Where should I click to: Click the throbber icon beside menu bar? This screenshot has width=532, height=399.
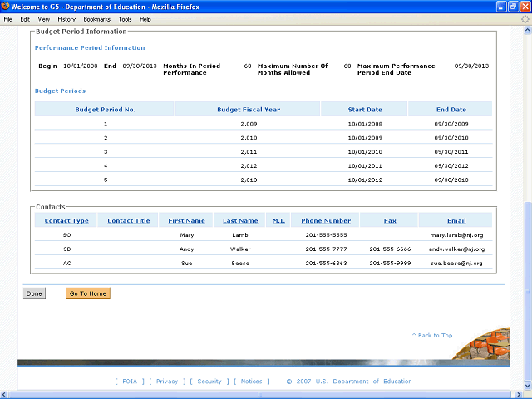click(525, 18)
